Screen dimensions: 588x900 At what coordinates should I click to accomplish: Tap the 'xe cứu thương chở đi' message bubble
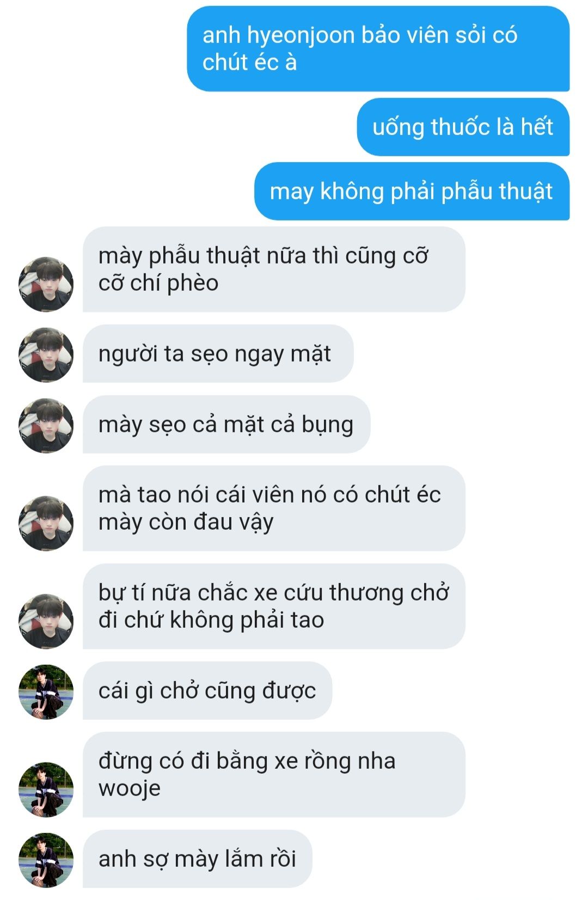pos(274,606)
